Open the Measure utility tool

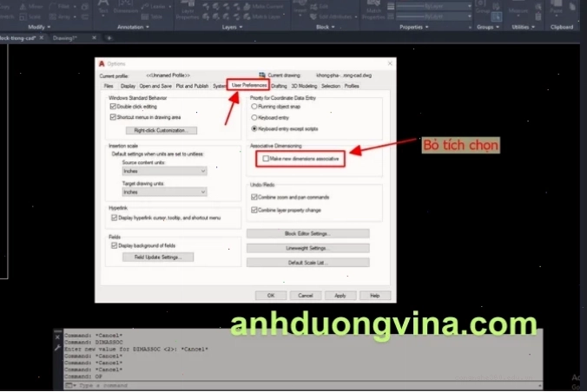click(519, 8)
